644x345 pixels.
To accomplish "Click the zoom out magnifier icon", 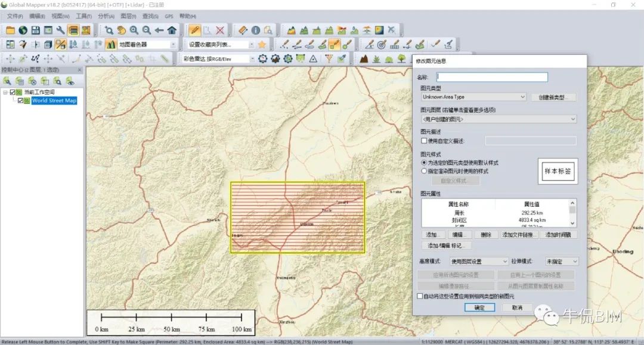I will coord(147,30).
